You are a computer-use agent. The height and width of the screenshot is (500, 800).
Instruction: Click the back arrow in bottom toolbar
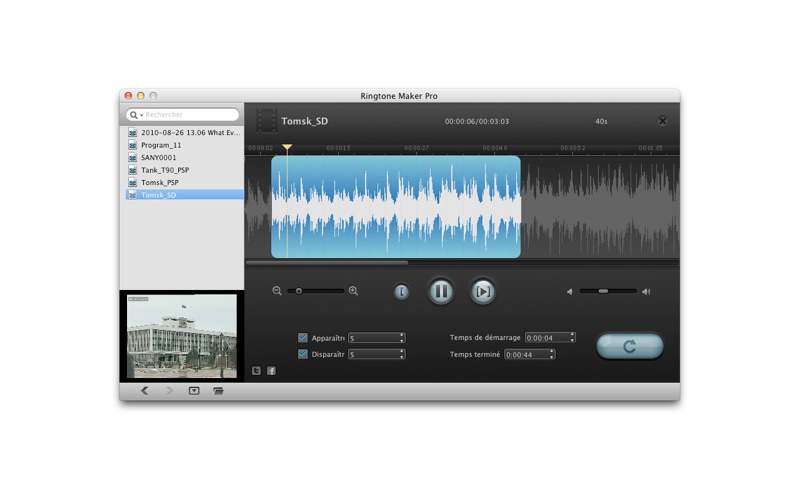145,391
